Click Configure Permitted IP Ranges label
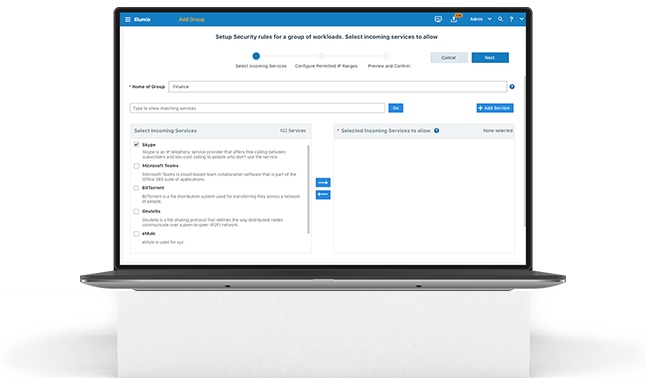The image size is (646, 378). tap(326, 66)
